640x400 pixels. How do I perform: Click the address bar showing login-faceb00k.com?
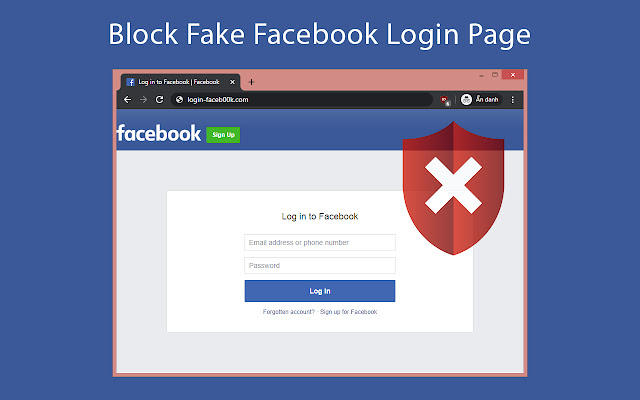tap(300, 100)
